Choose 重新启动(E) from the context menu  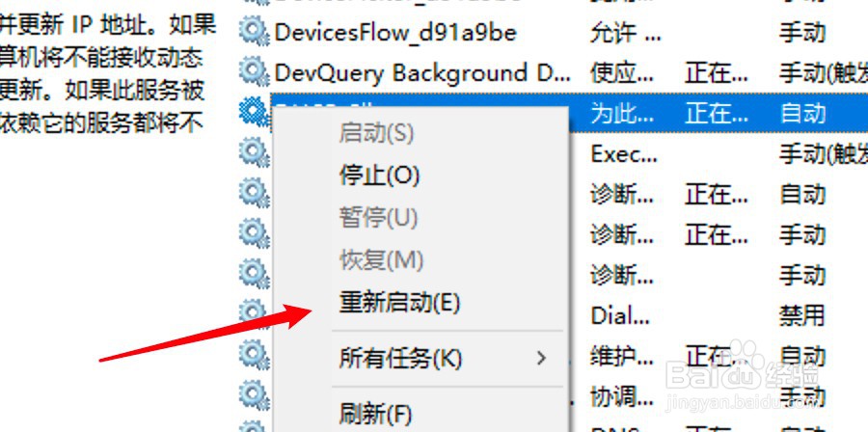399,303
